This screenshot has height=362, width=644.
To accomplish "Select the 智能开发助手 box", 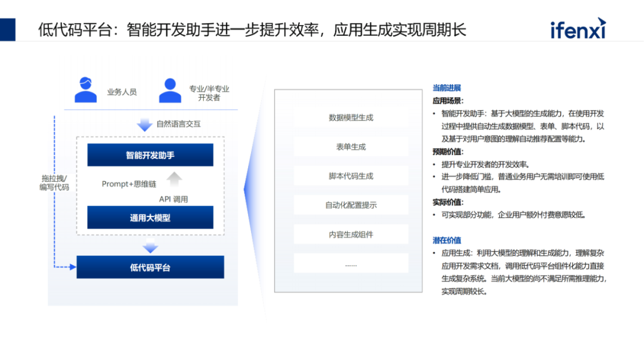I will [x=150, y=155].
